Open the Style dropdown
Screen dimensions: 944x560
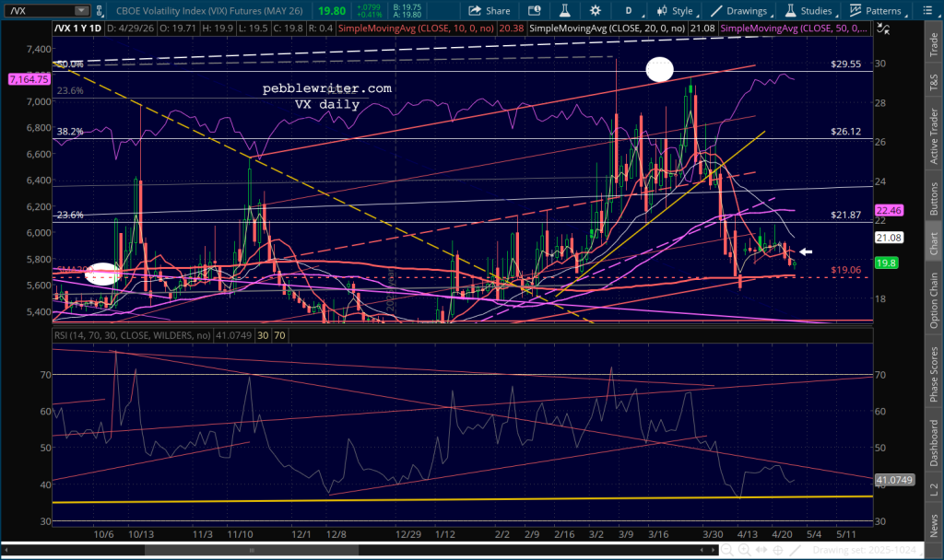673,11
